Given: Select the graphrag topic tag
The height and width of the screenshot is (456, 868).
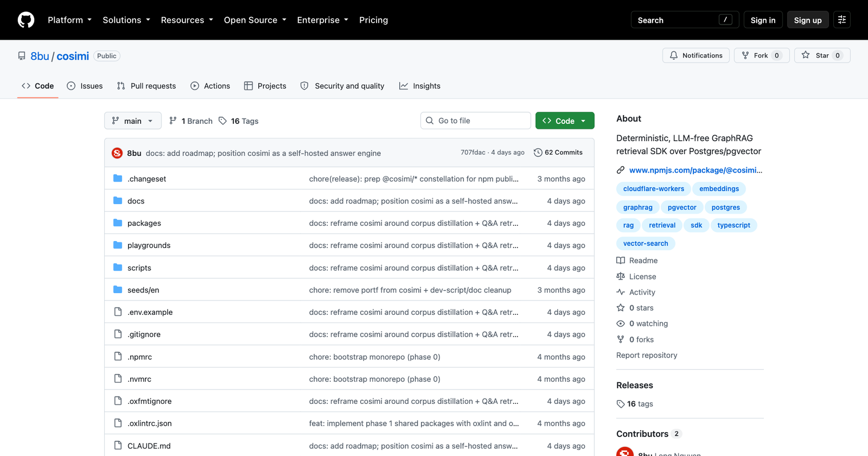Looking at the screenshot, I should (x=638, y=207).
